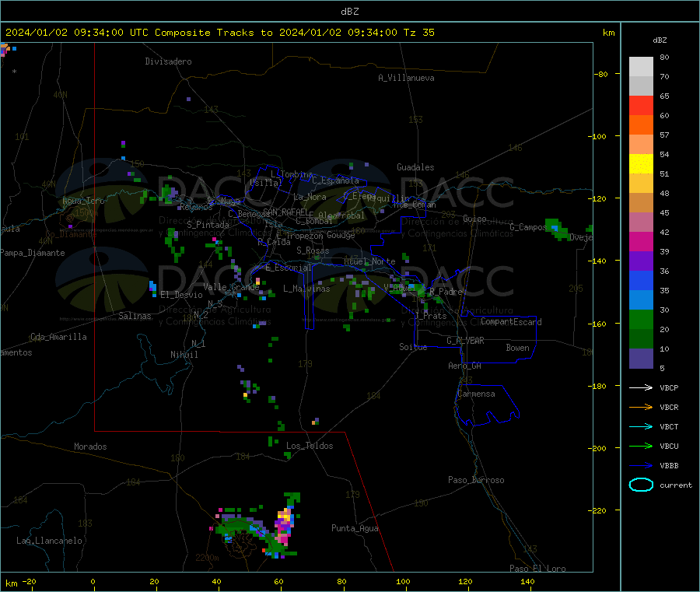Click the intense storm cell near Punta_Agua
The height and width of the screenshot is (592, 700).
point(284,527)
